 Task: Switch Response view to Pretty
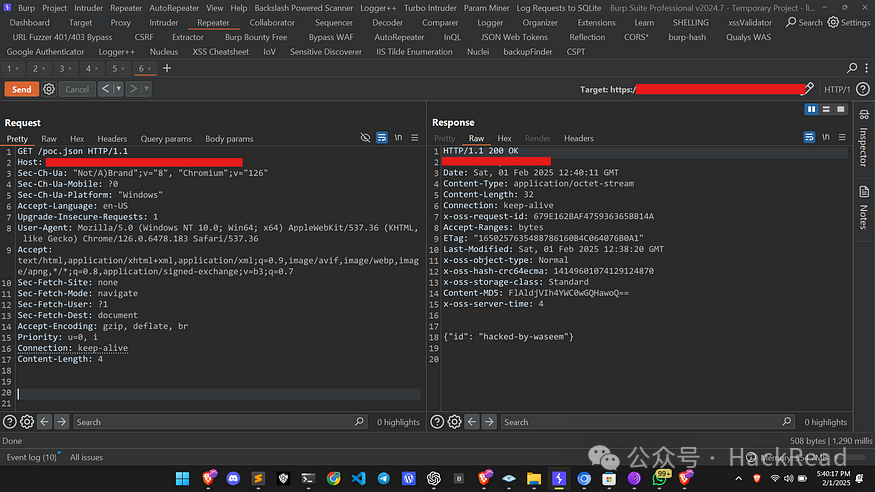[445, 138]
